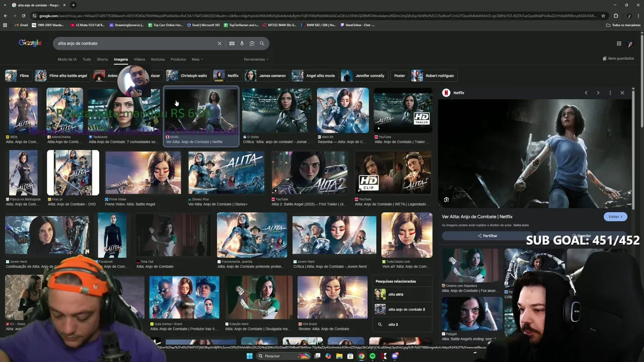
Task: Clear the search box with the X icon
Action: pyautogui.click(x=219, y=43)
